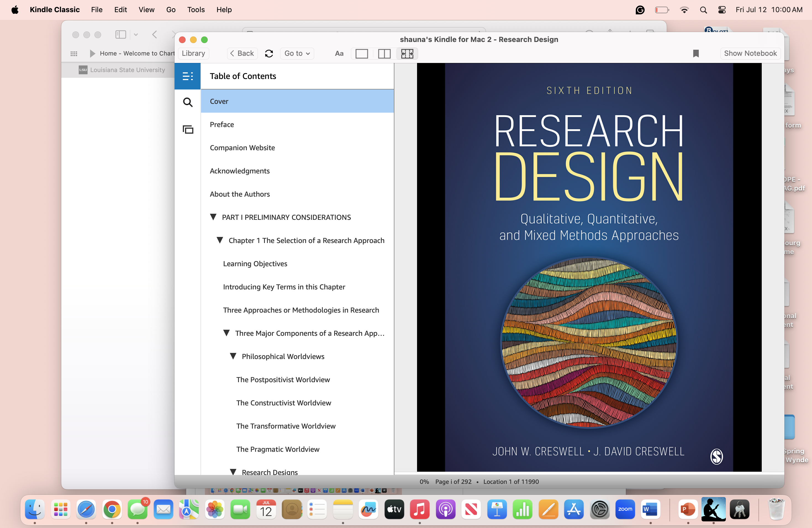Click the Grammarly icon in menu bar
812x528 pixels.
(x=640, y=10)
